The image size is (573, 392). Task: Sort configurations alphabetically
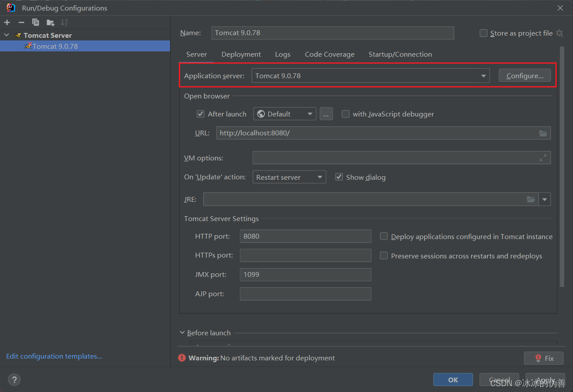(65, 22)
